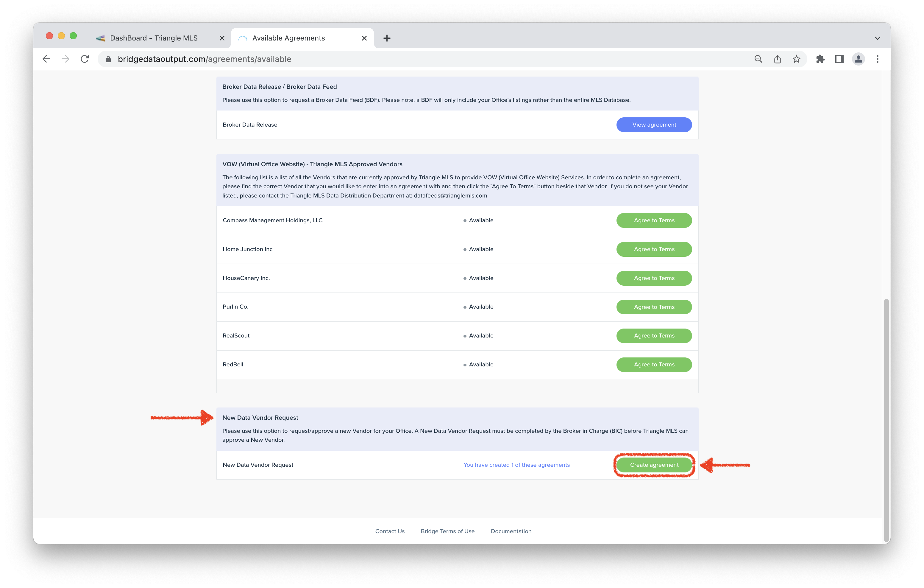Click the Home Junction Inc vendor name
Image resolution: width=924 pixels, height=588 pixels.
tap(247, 249)
